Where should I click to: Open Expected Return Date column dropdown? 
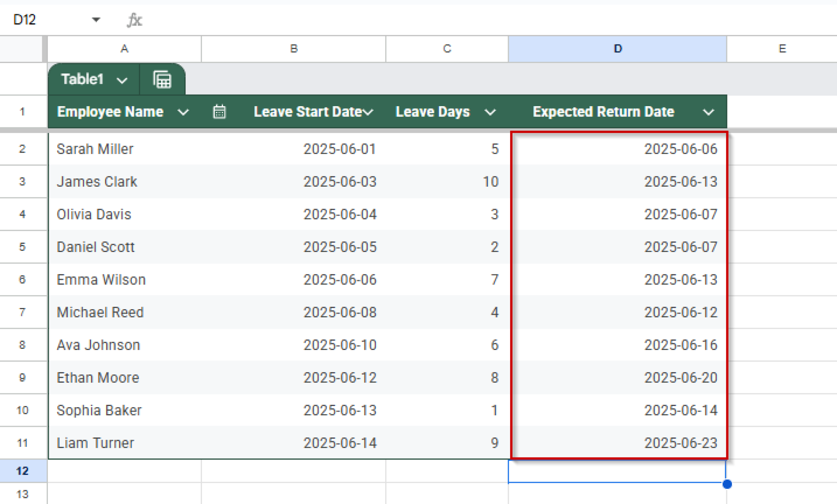708,112
